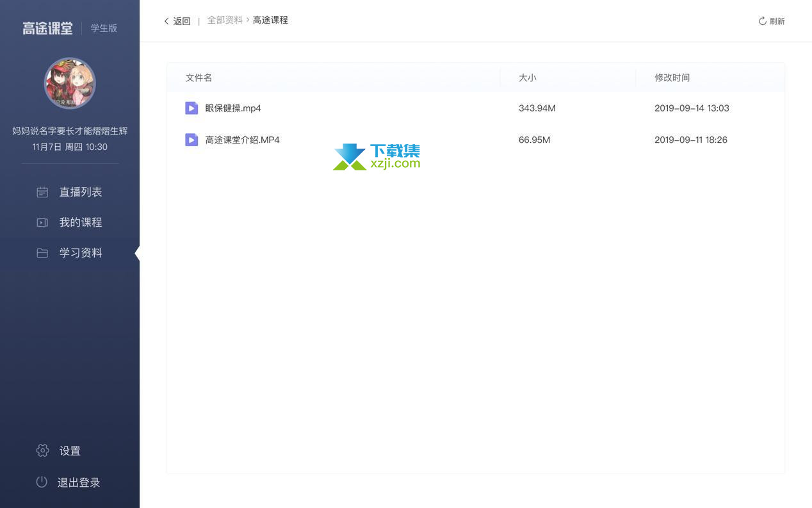Click the 文件名 column header
The image size is (812, 508).
click(199, 78)
